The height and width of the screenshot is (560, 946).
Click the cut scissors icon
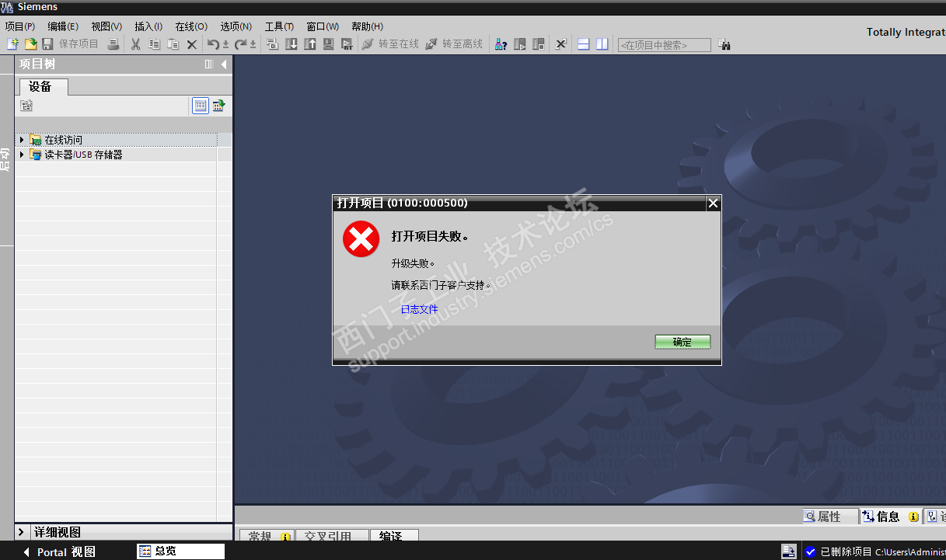135,44
